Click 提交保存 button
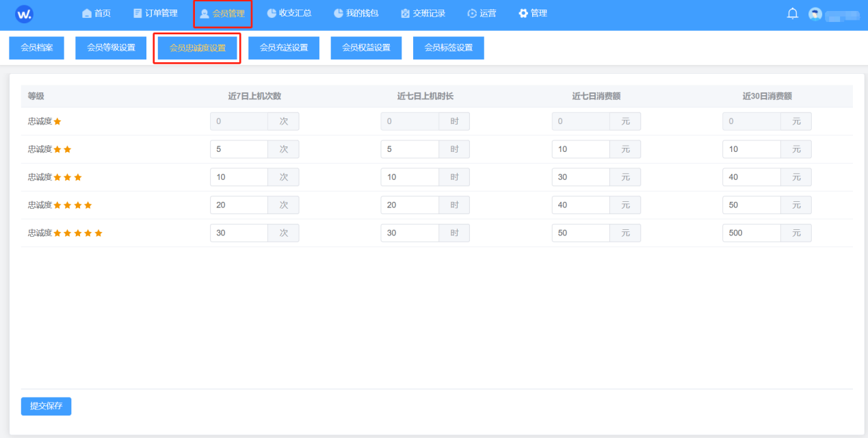868x438 pixels. coord(46,406)
